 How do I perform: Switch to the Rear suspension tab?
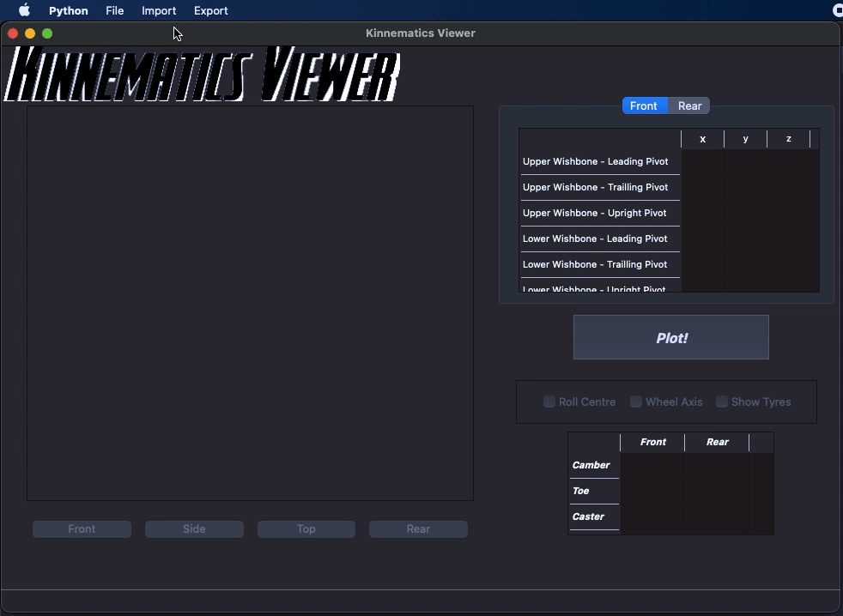[x=689, y=106]
